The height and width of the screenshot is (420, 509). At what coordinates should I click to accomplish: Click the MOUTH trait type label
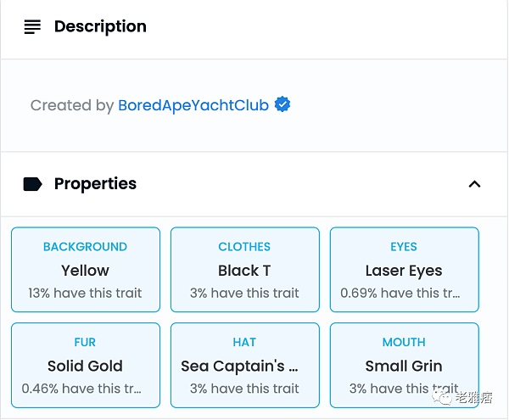[404, 342]
